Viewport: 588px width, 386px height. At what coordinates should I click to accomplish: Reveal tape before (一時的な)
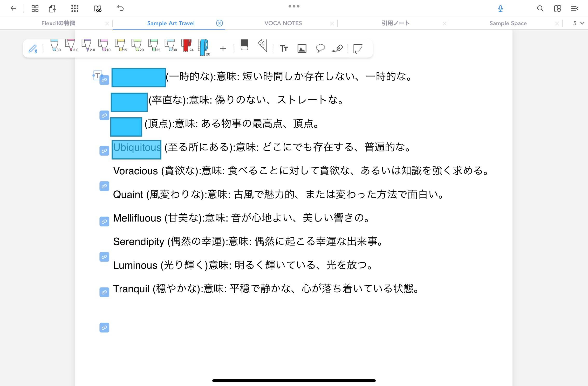[139, 78]
